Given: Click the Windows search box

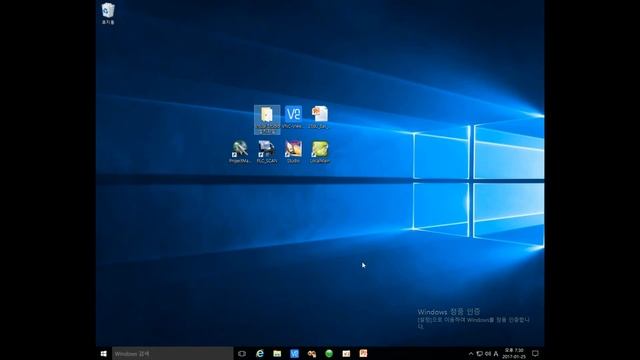Looking at the screenshot, I should pos(172,353).
